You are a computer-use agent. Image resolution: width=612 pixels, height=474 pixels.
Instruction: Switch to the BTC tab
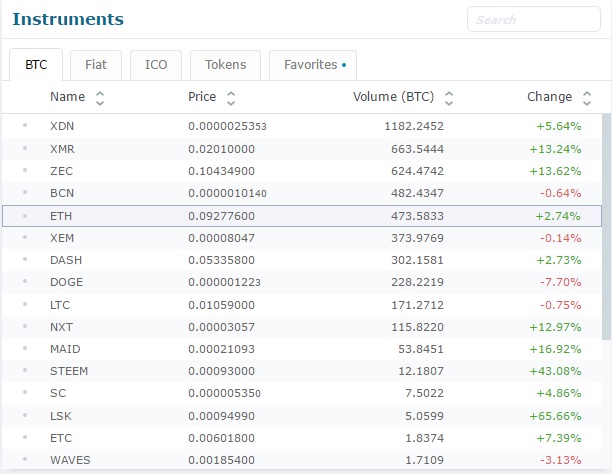pos(36,65)
